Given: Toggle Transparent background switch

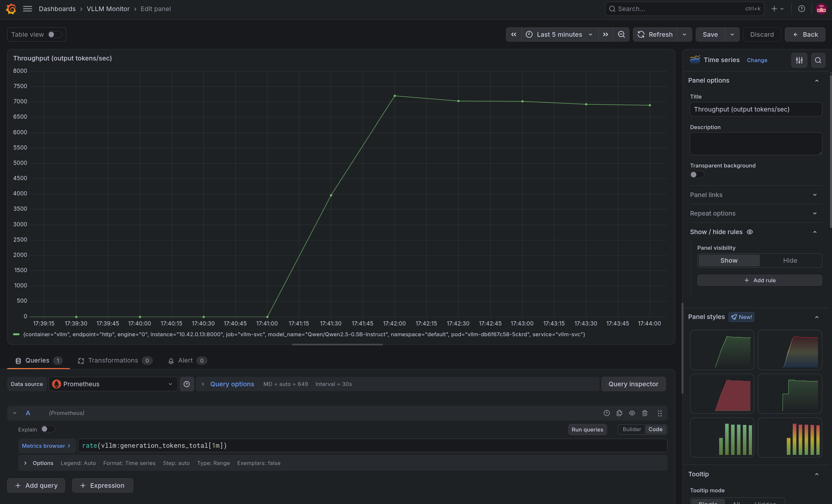Looking at the screenshot, I should [697, 175].
